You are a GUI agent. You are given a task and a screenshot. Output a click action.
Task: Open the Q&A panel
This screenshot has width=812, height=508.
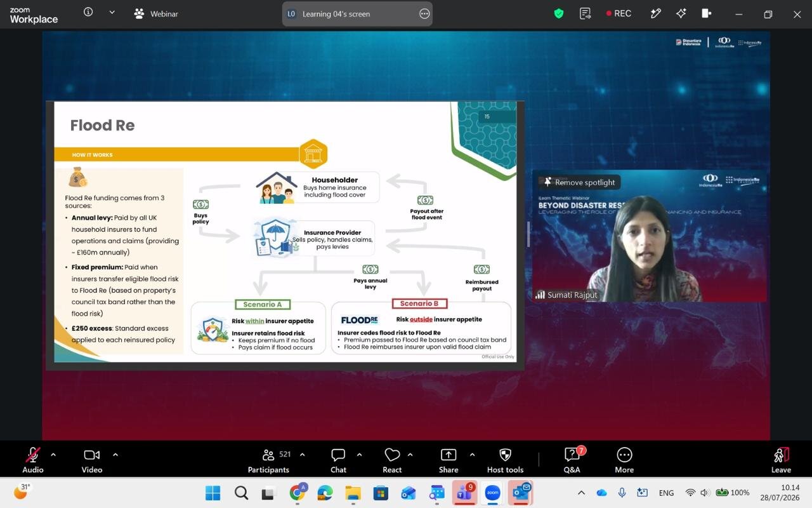(572, 460)
